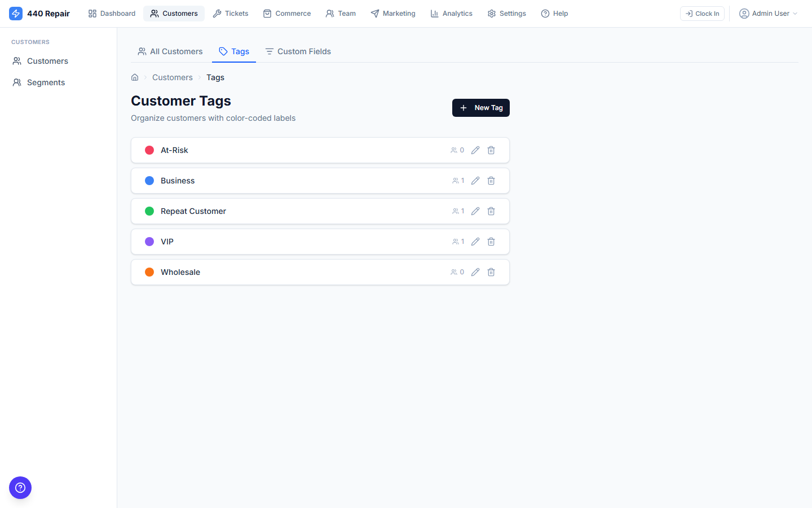Open the Marketing section from the navbar
This screenshot has height=508, width=812.
[393, 13]
